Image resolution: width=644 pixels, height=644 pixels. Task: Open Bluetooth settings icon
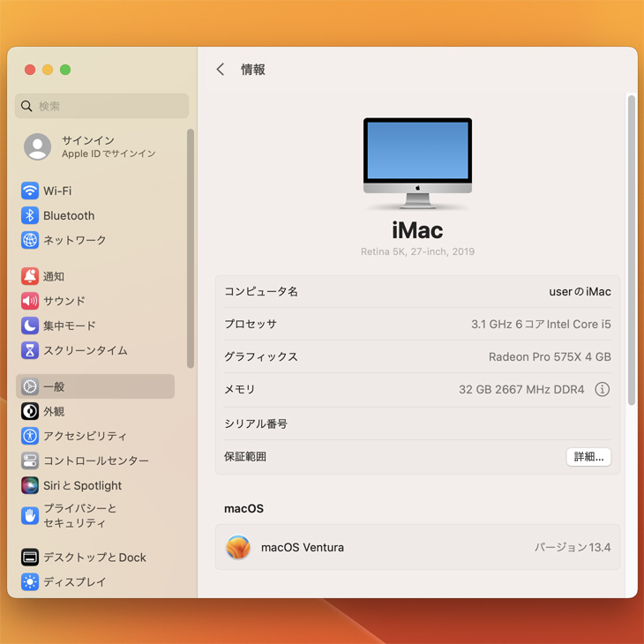pos(30,215)
